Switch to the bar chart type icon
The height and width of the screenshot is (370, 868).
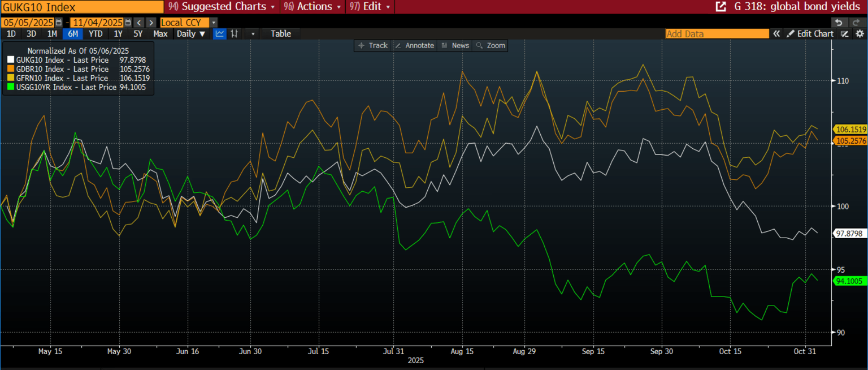234,34
